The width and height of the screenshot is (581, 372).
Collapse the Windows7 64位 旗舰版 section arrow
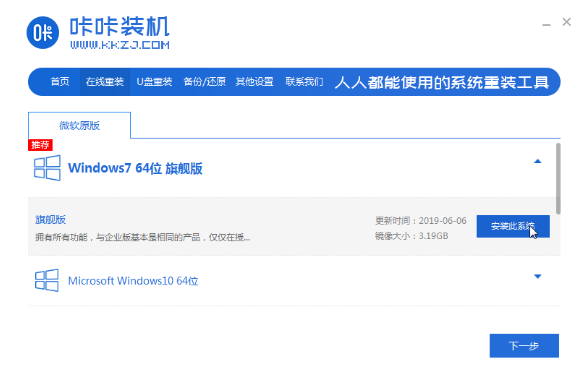(538, 161)
